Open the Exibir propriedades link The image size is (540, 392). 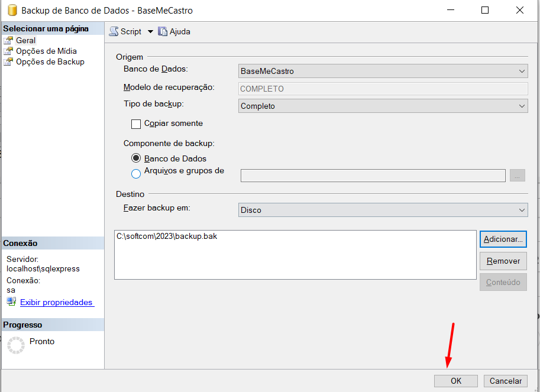[57, 303]
